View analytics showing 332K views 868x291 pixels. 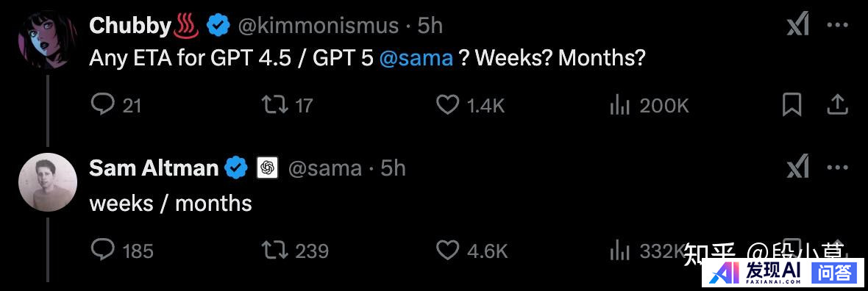click(647, 251)
